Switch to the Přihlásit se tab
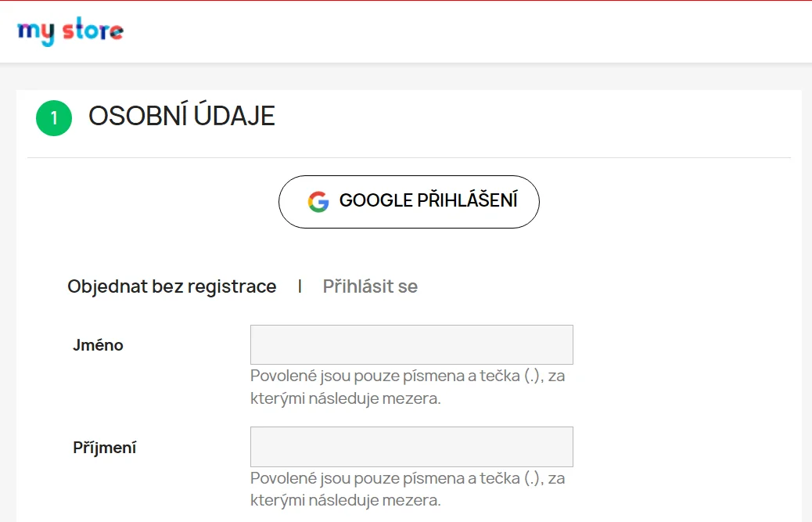 370,286
